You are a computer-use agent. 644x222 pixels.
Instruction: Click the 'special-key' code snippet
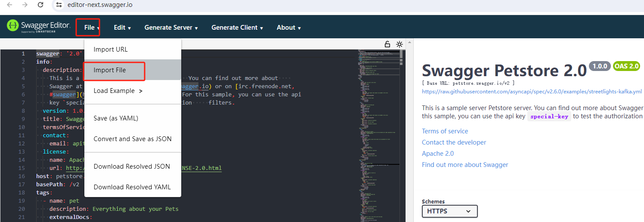(x=549, y=117)
